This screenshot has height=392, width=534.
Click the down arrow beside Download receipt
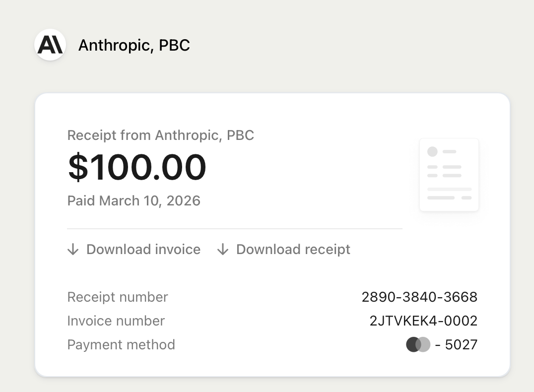[x=223, y=249]
